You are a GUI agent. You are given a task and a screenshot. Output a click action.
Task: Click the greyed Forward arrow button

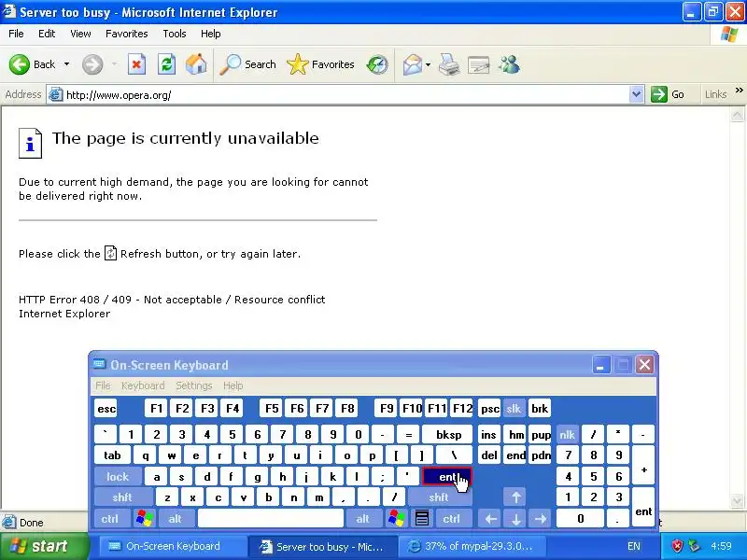coord(92,64)
